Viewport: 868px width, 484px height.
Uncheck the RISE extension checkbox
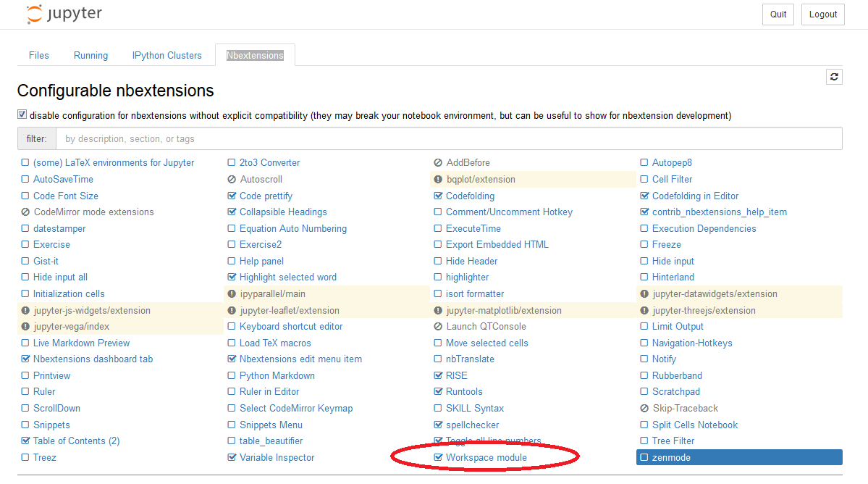pyautogui.click(x=438, y=375)
